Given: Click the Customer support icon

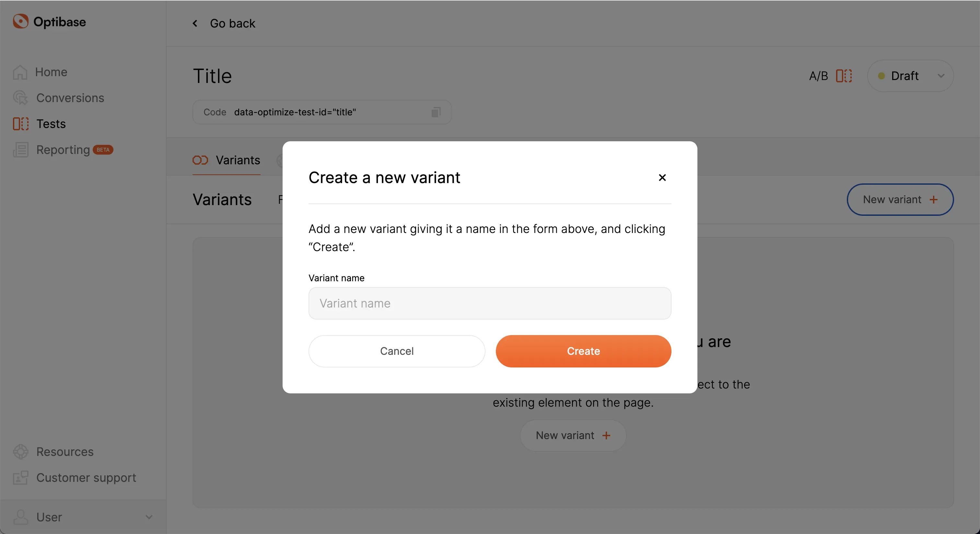Looking at the screenshot, I should [20, 478].
